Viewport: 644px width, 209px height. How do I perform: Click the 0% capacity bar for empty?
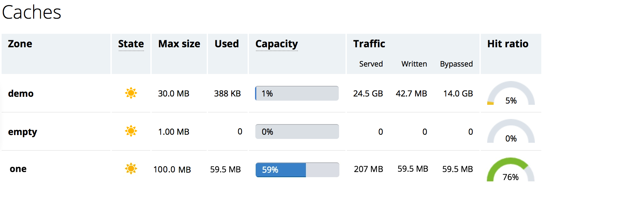[297, 132]
